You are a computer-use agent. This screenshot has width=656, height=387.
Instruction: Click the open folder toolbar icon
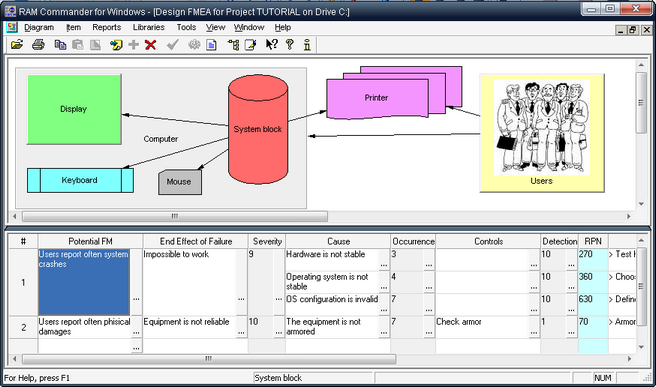17,44
